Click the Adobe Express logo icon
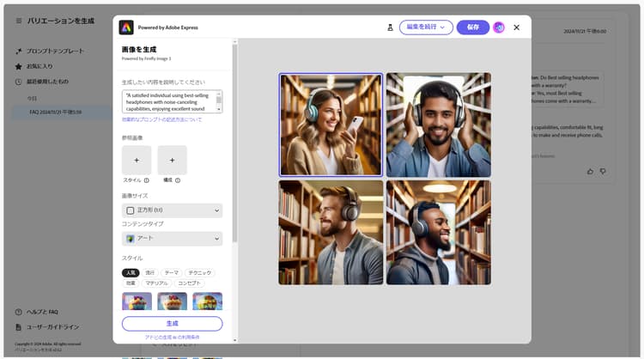Screen dimensions: 644x359 click(x=126, y=27)
